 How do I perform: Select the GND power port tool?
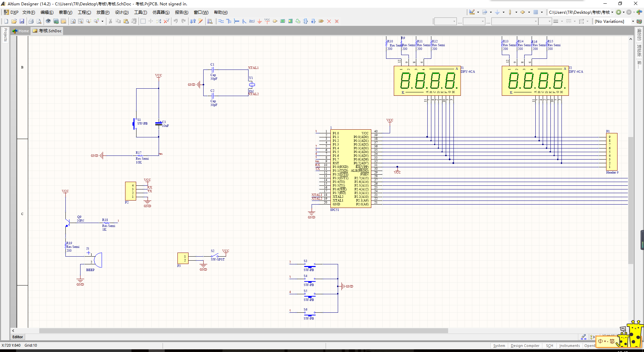click(260, 21)
